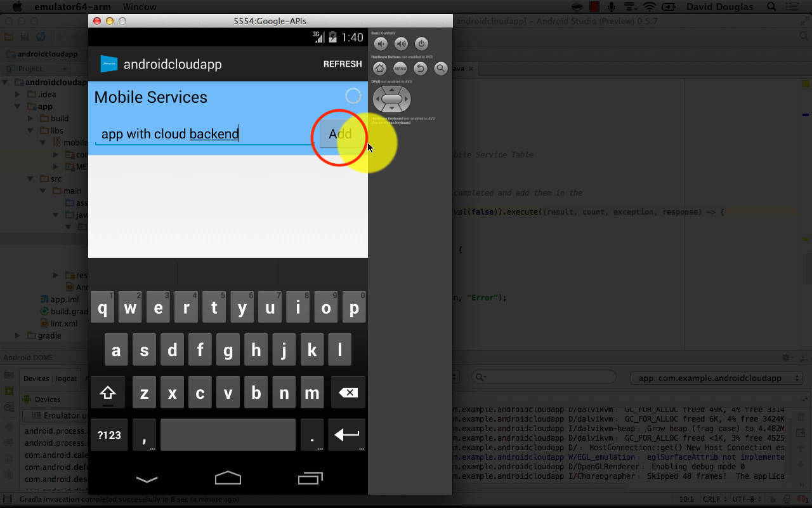This screenshot has height=508, width=812.
Task: Tap the Android recent apps navigation icon
Action: (310, 478)
